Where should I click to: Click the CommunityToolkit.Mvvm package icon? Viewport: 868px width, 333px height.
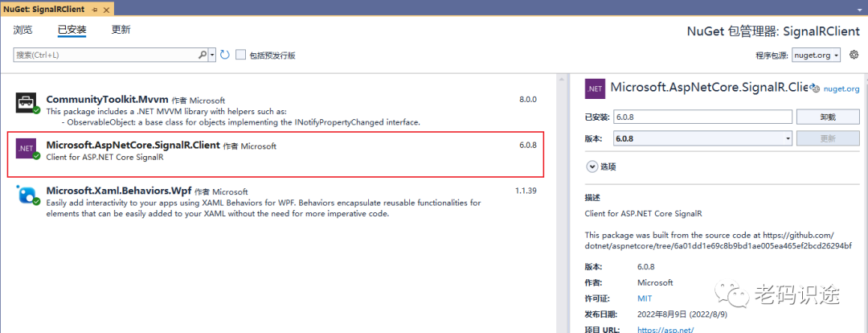[x=27, y=103]
